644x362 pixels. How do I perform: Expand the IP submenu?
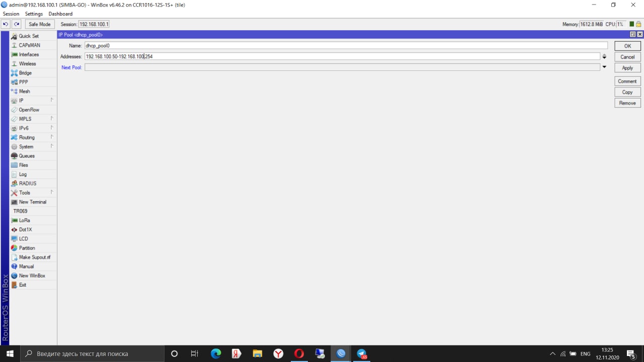tap(33, 101)
